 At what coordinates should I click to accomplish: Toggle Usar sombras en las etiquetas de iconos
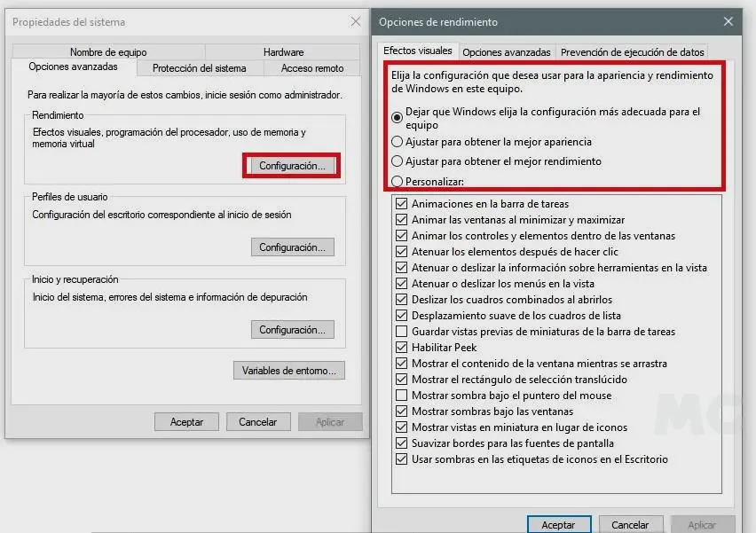[401, 459]
